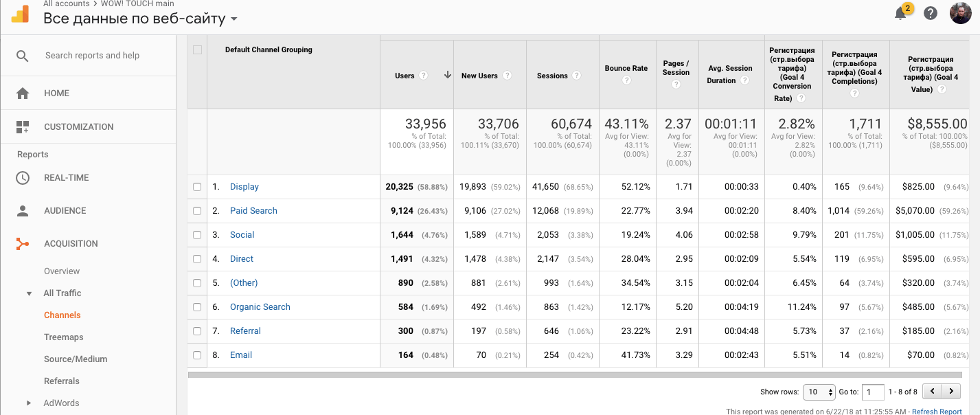Open the view selector dropdown arrow
Viewport: 980px width, 415px height.
234,19
